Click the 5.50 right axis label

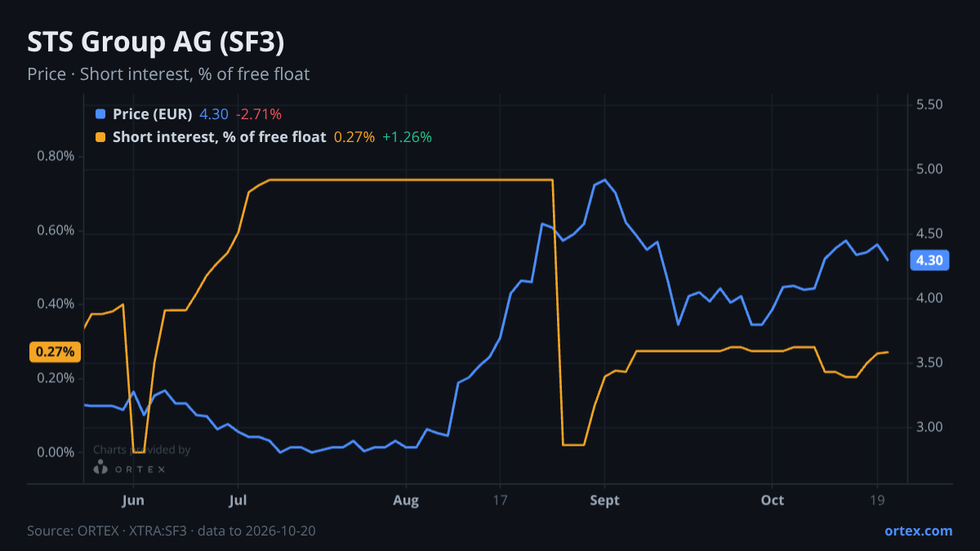(x=929, y=104)
